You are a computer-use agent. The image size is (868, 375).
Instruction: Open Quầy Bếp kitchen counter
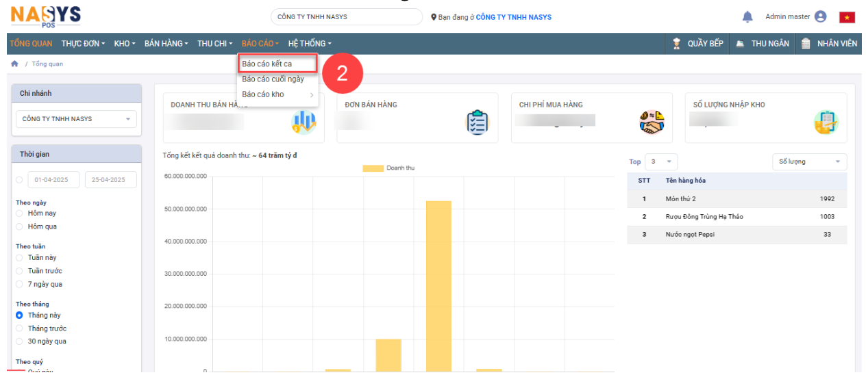pos(698,43)
